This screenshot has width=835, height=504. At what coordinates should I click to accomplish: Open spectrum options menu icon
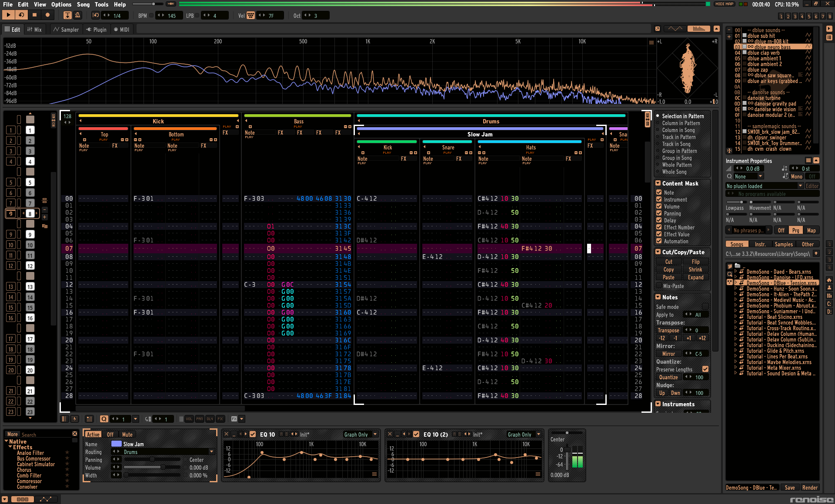(651, 42)
